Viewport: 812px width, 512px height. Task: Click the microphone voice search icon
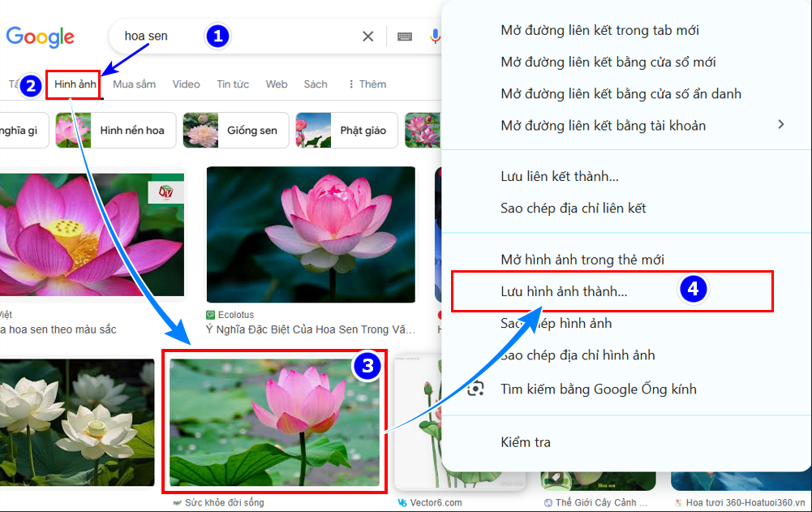[x=436, y=36]
